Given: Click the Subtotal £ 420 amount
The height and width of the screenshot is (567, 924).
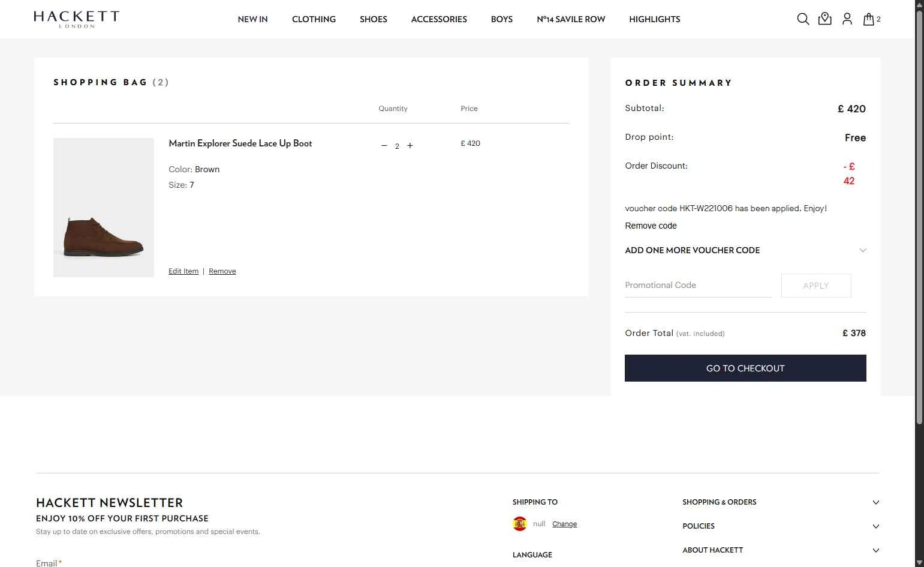Looking at the screenshot, I should 851,109.
